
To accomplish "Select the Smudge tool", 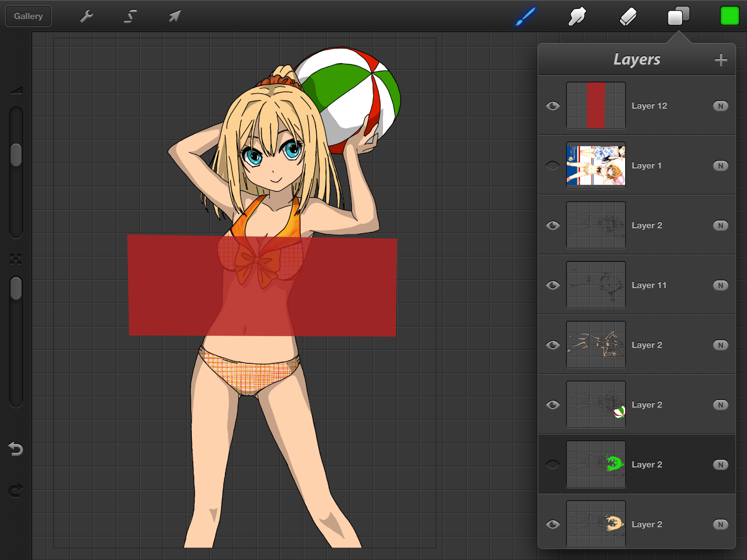I will (577, 16).
